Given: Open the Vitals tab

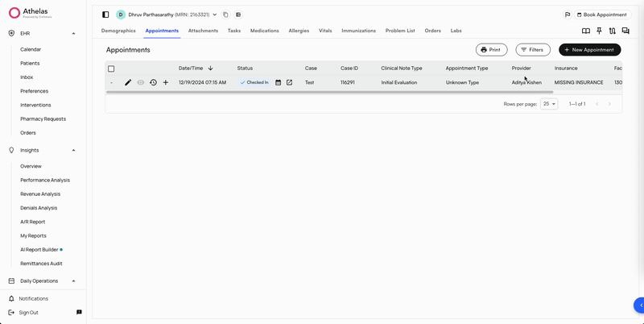Looking at the screenshot, I should [325, 31].
